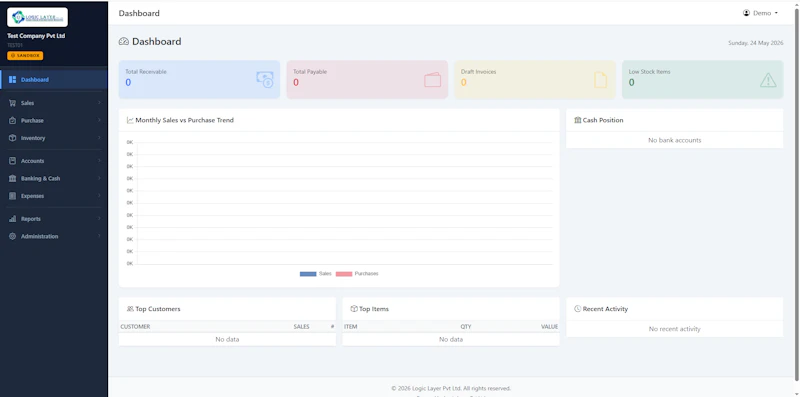
Task: Open the Reports sidebar menu label
Action: 31,219
